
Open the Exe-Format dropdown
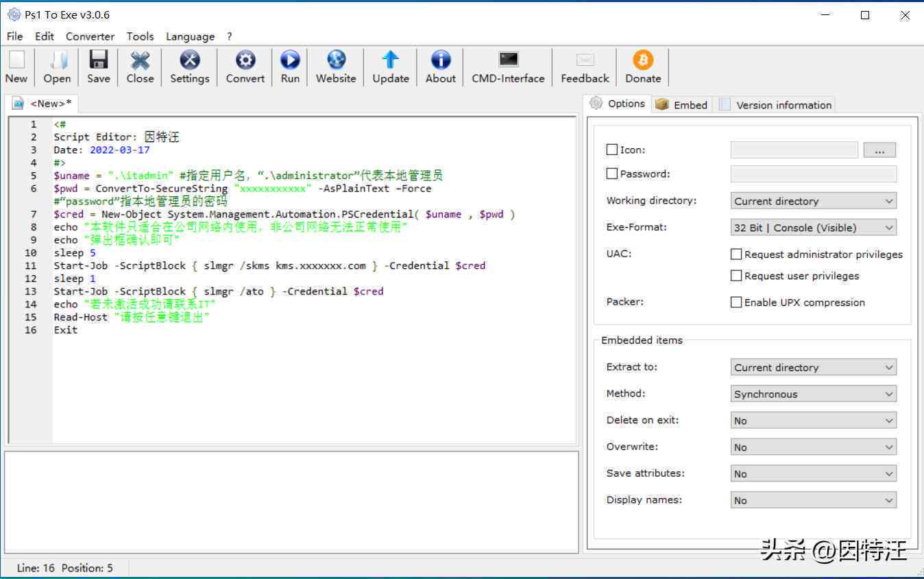[x=814, y=228]
